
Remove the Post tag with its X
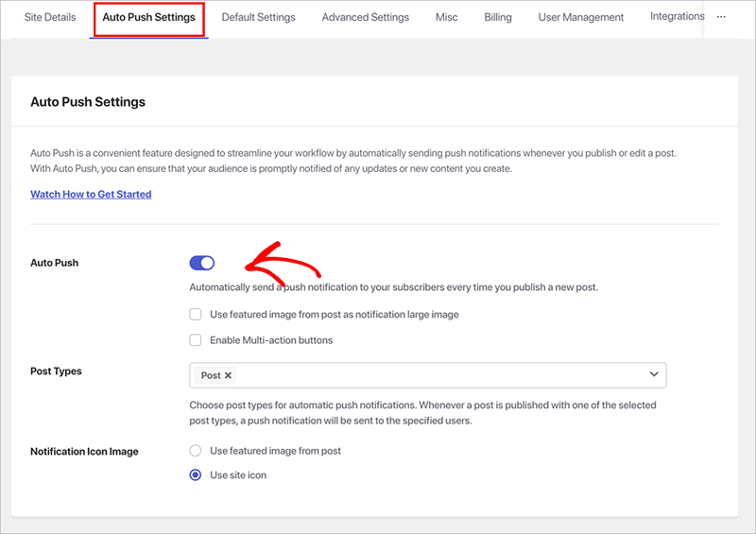coord(228,375)
